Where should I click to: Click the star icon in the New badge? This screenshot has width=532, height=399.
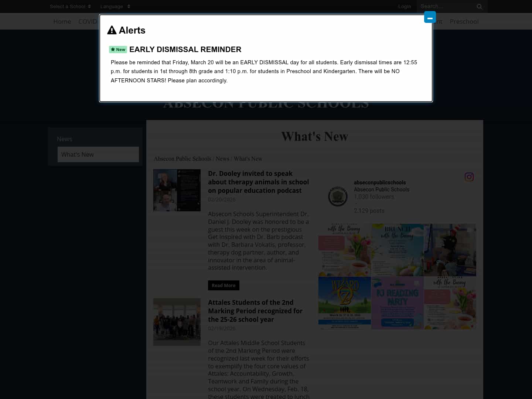click(113, 49)
